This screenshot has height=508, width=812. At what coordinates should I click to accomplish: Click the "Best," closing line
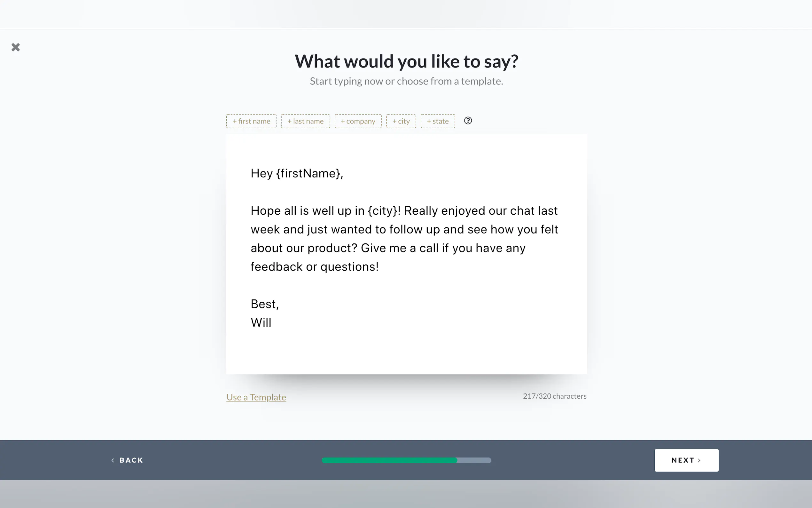[264, 304]
